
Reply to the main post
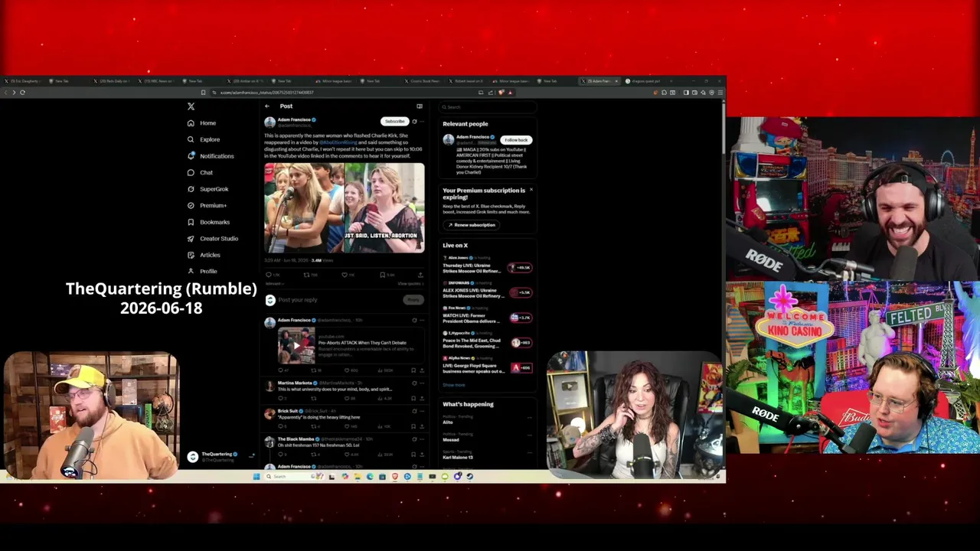coord(269,275)
